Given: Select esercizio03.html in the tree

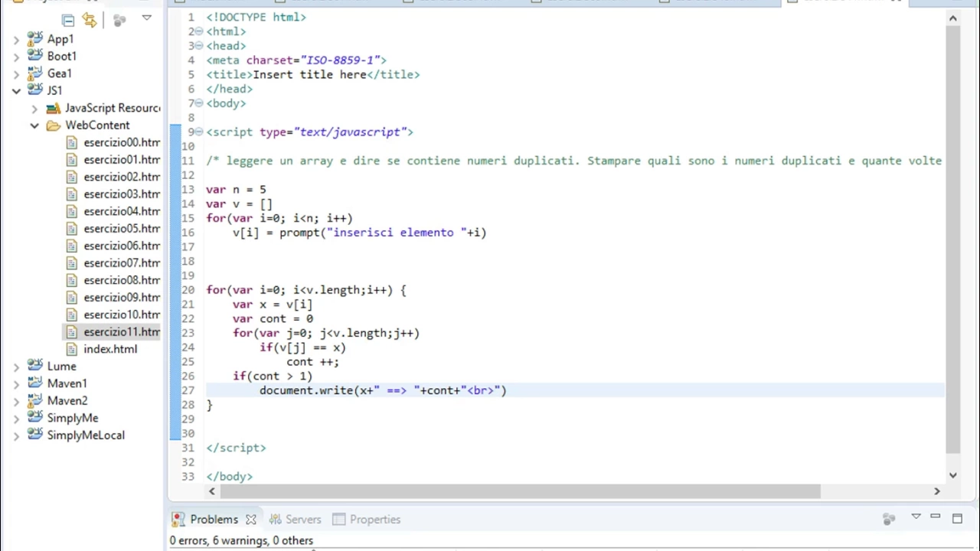Looking at the screenshot, I should [122, 194].
